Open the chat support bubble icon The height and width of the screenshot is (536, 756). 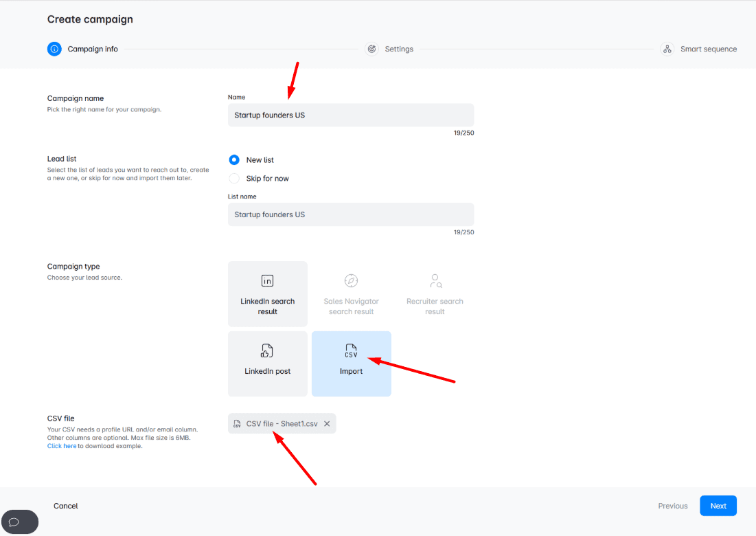pos(14,522)
